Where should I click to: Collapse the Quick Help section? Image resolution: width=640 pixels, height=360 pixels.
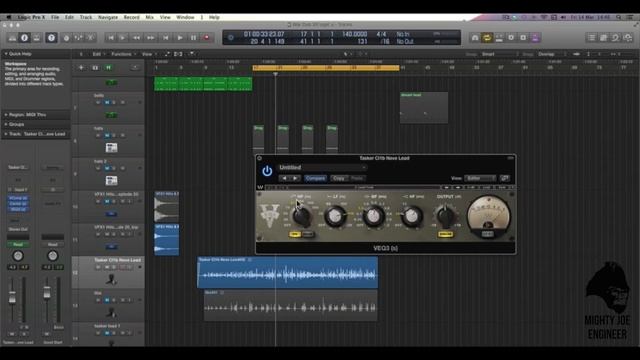[x=6, y=54]
